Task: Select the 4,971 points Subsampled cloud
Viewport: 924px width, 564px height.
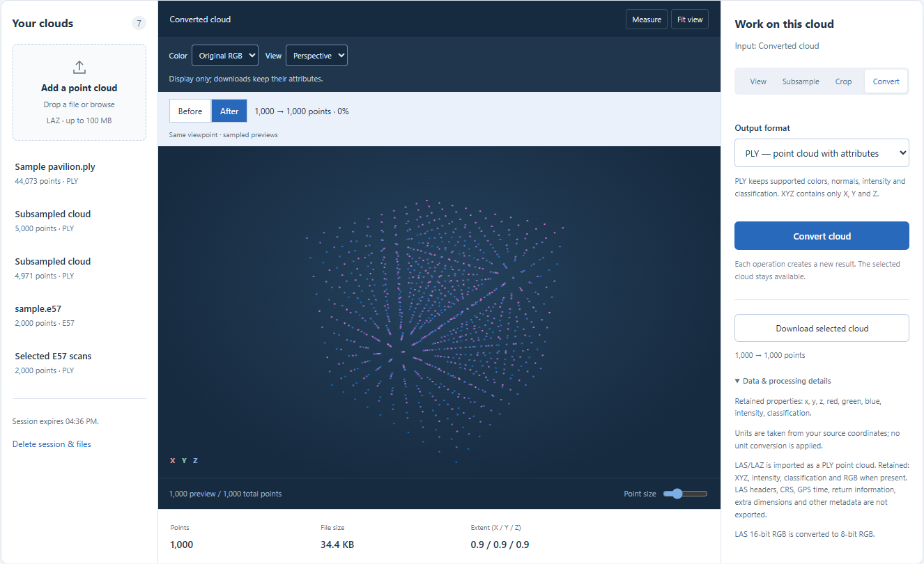Action: point(79,268)
